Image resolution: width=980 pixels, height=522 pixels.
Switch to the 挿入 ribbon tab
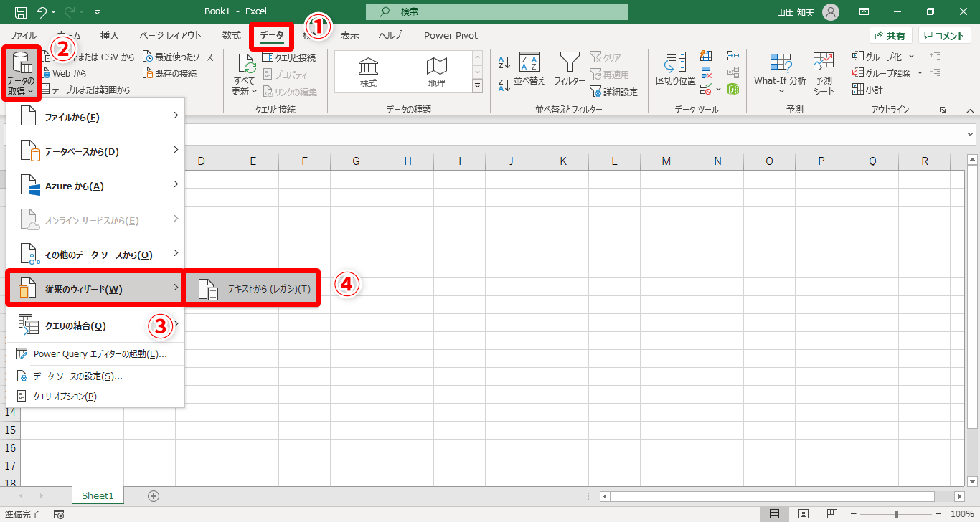coord(110,35)
